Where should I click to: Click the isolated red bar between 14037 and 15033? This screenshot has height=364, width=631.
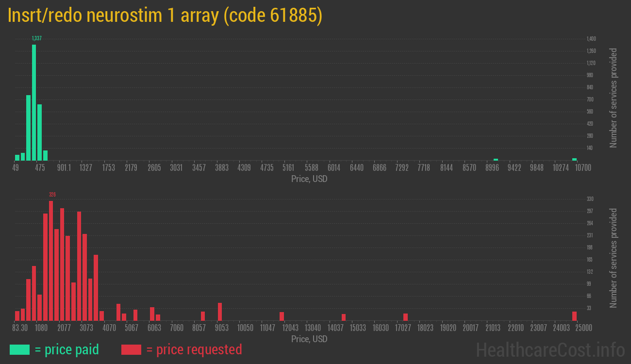tap(344, 317)
